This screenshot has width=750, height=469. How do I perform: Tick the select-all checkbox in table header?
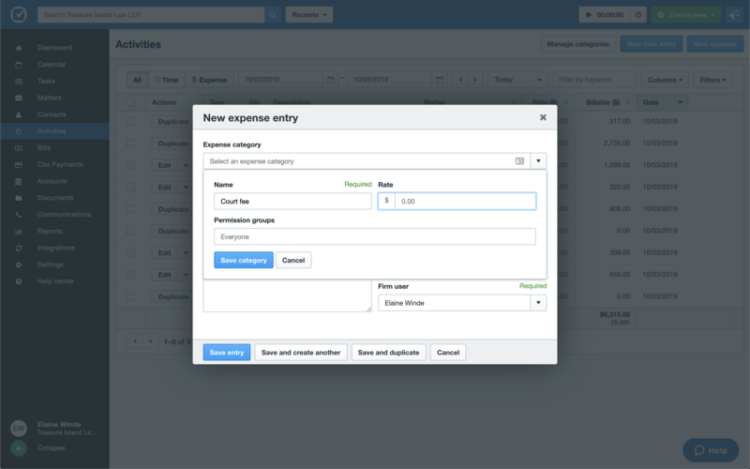click(131, 102)
